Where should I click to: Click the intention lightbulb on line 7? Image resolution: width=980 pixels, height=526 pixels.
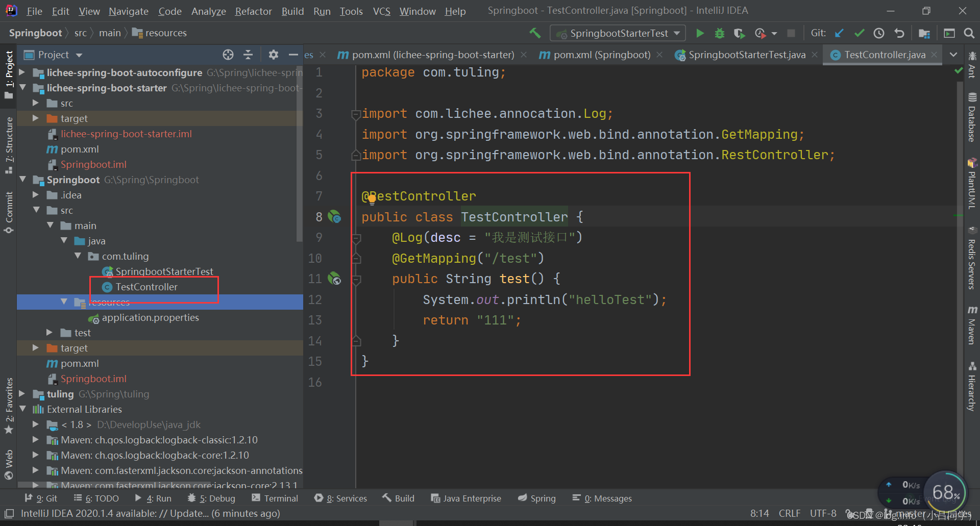click(372, 198)
